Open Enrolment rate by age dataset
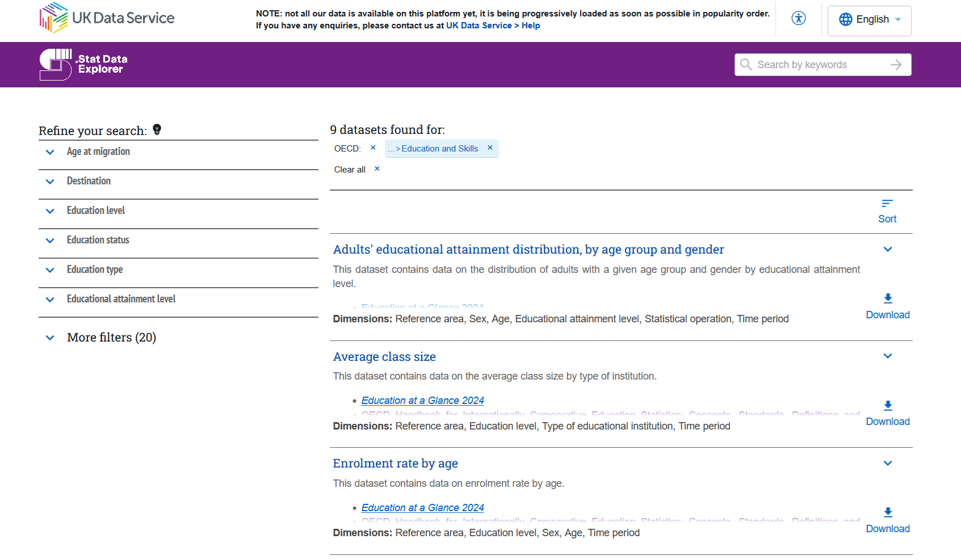 point(395,464)
